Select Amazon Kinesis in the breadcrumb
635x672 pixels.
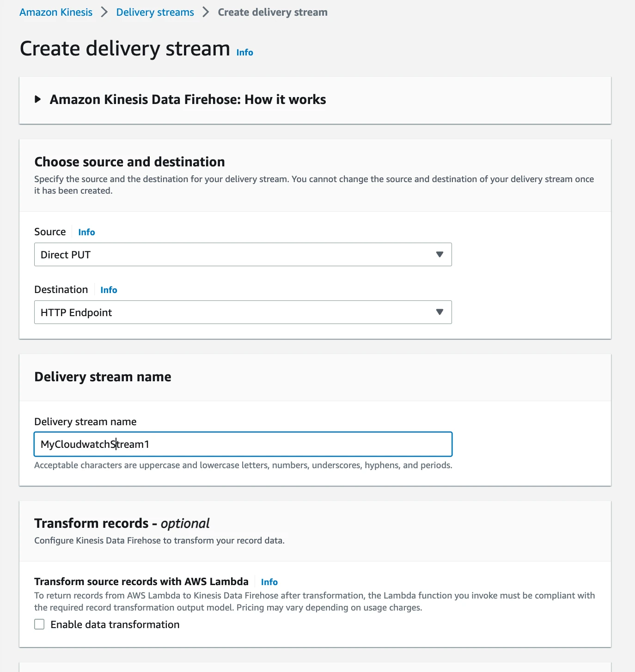pyautogui.click(x=55, y=12)
